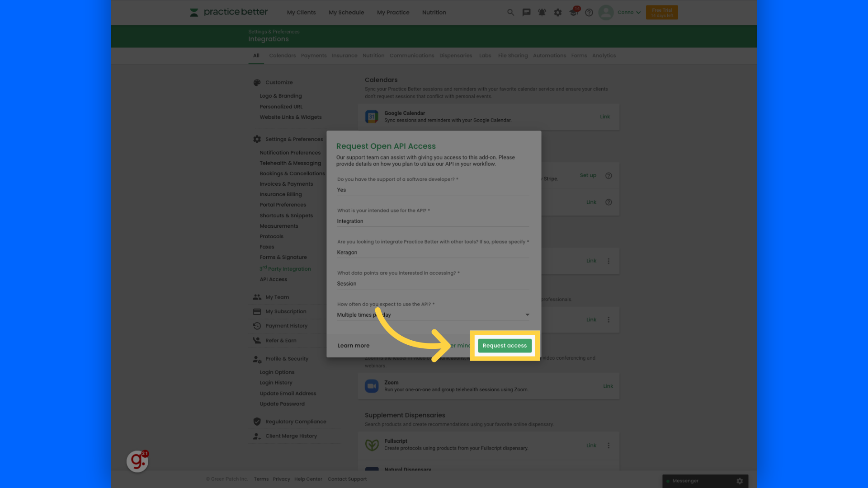Edit the Keragon integration tools field
The image size is (868, 488).
pyautogui.click(x=433, y=253)
